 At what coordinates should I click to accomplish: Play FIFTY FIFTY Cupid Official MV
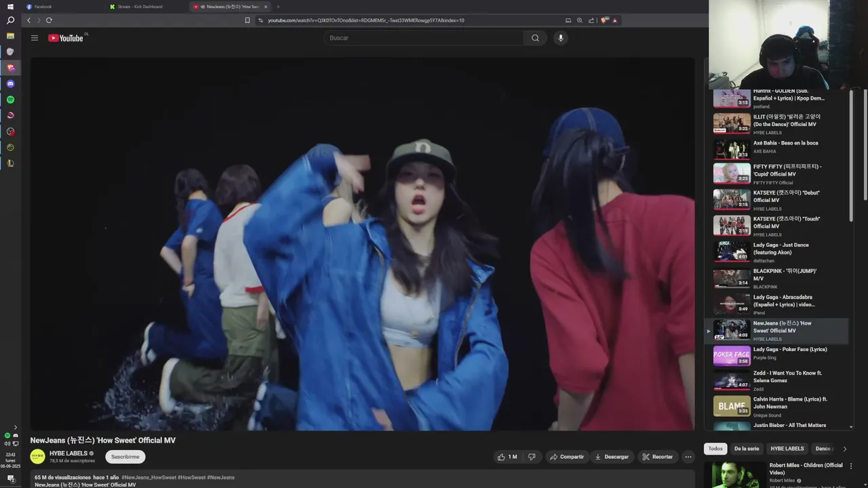tap(776, 174)
